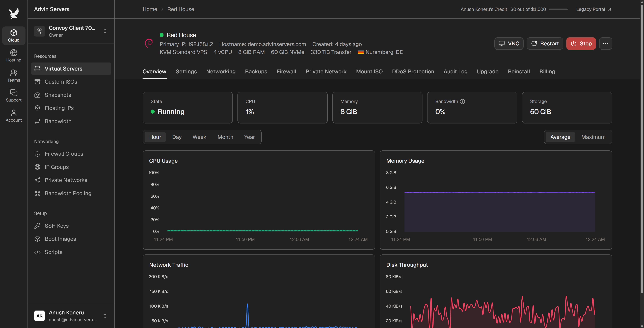Open the Support chat icon
This screenshot has width=644, height=328.
pyautogui.click(x=14, y=93)
